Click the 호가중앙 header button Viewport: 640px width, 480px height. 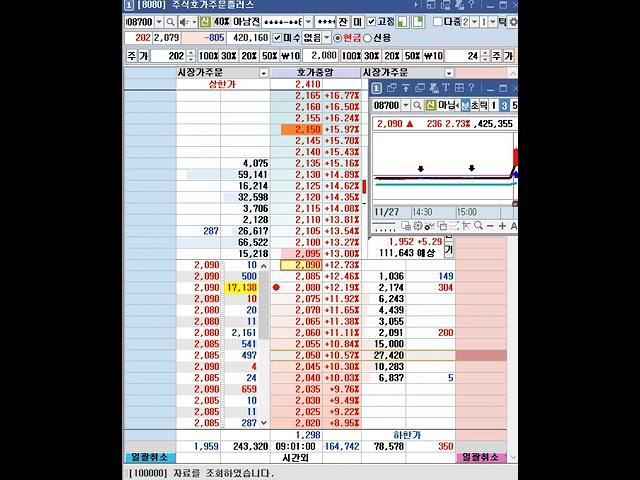point(315,73)
